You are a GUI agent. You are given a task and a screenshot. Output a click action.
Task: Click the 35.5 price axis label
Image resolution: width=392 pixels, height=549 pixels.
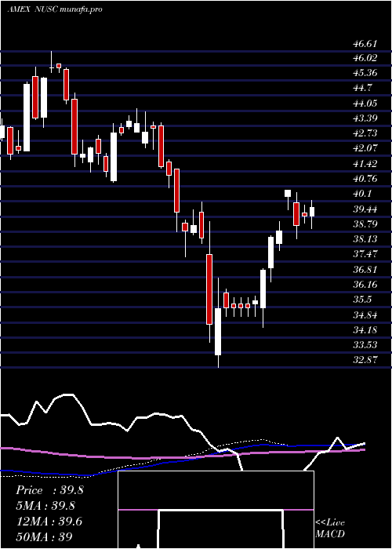tap(362, 300)
